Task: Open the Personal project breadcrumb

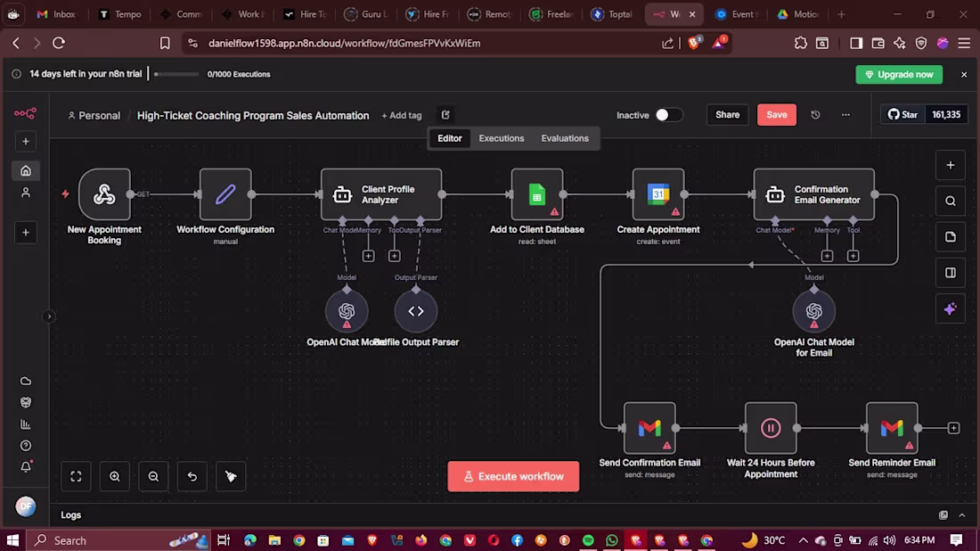Action: coord(94,116)
